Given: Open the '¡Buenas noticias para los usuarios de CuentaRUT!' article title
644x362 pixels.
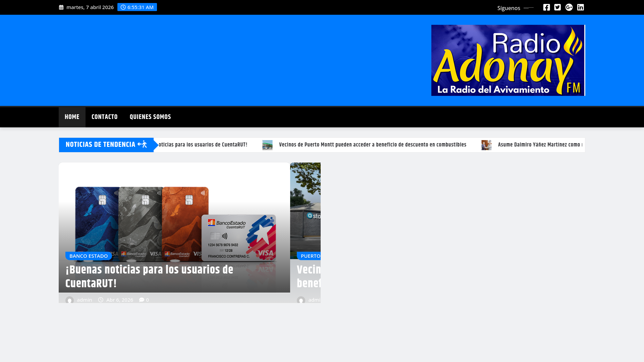Looking at the screenshot, I should [x=149, y=277].
